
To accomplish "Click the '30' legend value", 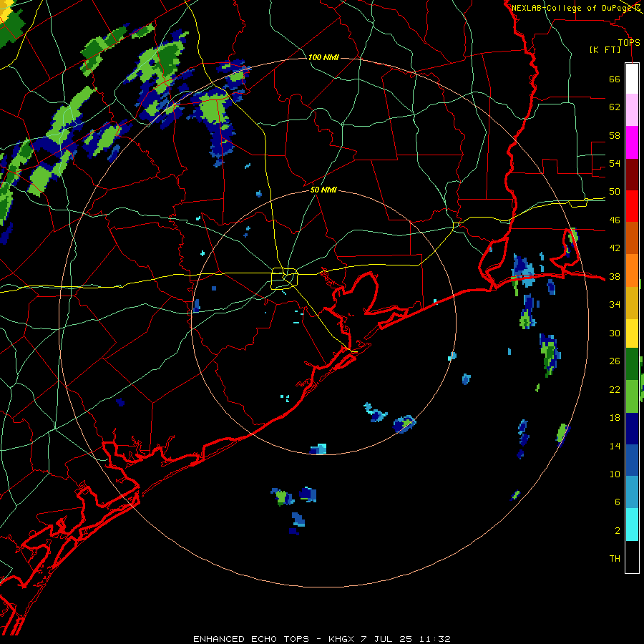I will (615, 333).
